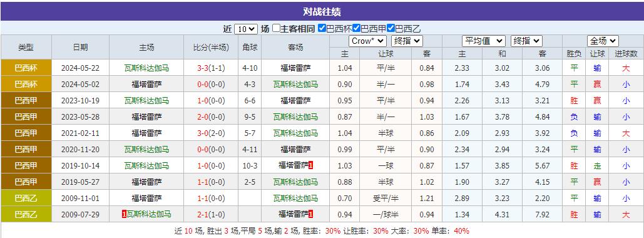Open the 1-0(0-0) score on 2023-10-19
Image resolution: width=644 pixels, height=238 pixels.
coord(211,100)
